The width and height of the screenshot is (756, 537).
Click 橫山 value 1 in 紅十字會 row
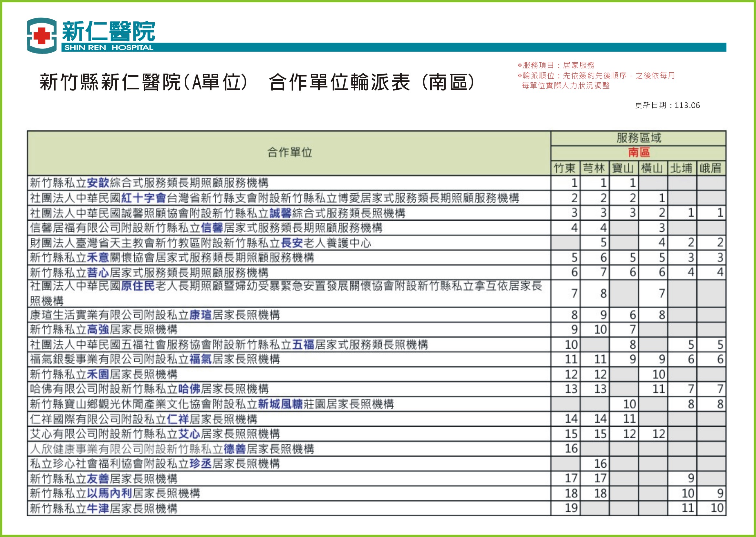662,198
